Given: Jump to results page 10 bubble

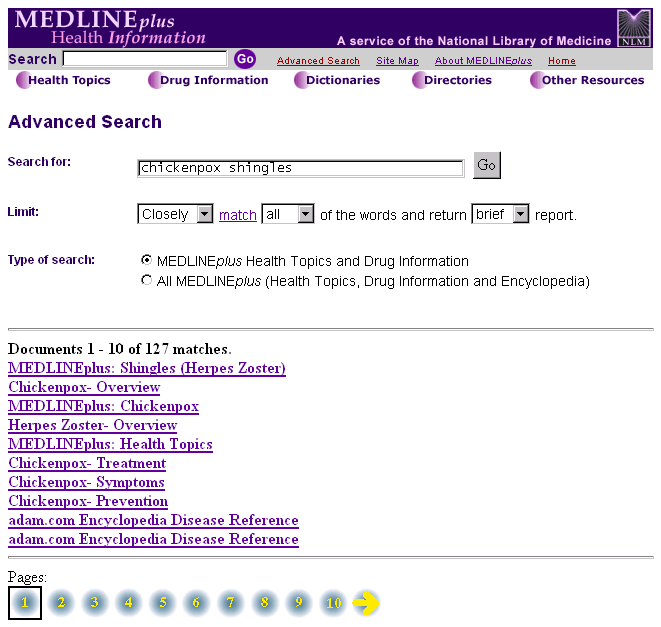Looking at the screenshot, I should click(333, 603).
